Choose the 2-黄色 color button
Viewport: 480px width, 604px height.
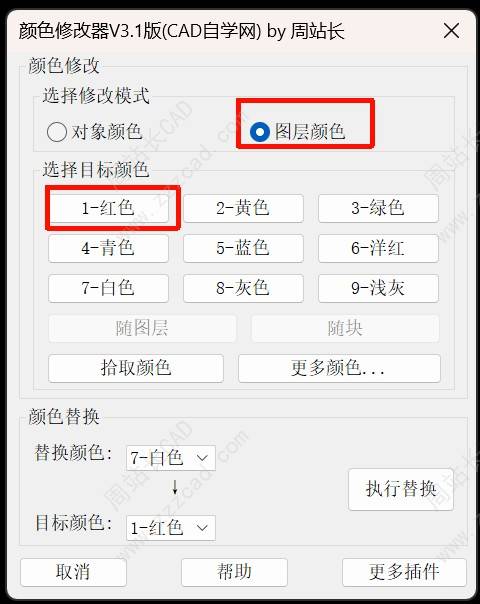tap(243, 208)
